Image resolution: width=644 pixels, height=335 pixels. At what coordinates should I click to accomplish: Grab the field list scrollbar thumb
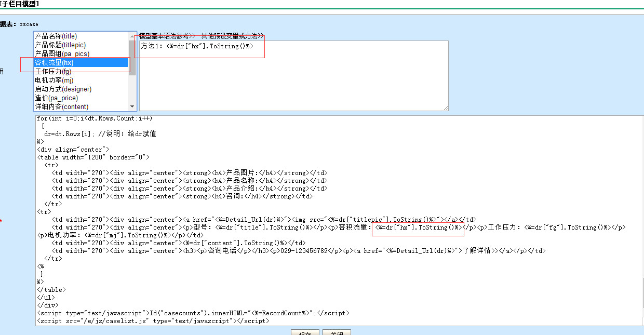click(x=132, y=58)
